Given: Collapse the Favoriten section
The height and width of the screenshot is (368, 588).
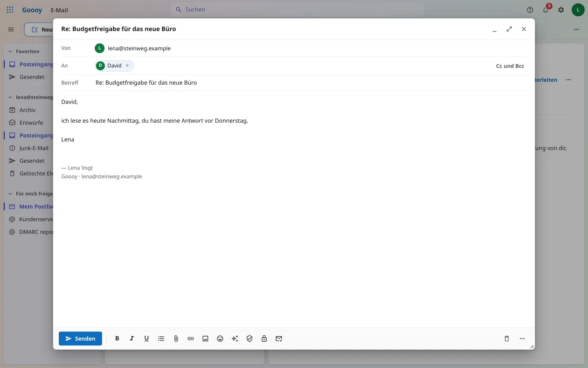Looking at the screenshot, I should coord(10,52).
